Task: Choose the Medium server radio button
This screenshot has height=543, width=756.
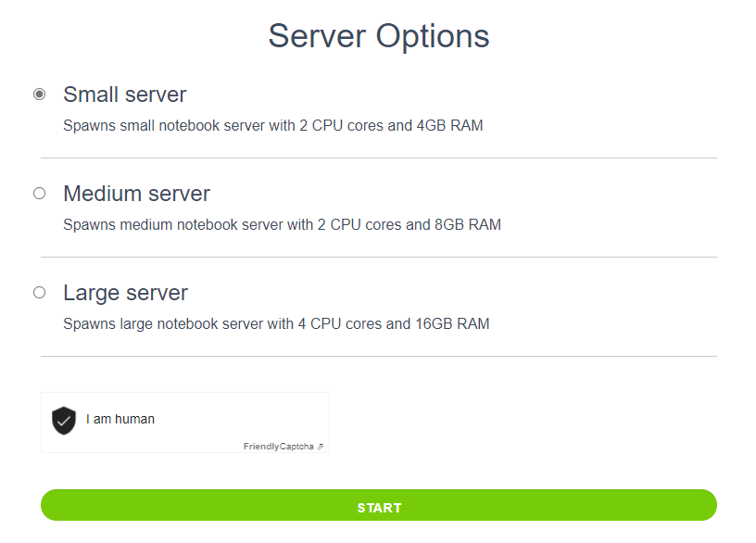Action: coord(39,194)
